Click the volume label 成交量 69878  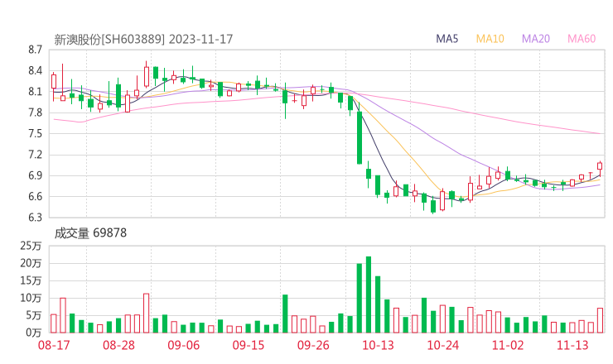tap(90, 233)
